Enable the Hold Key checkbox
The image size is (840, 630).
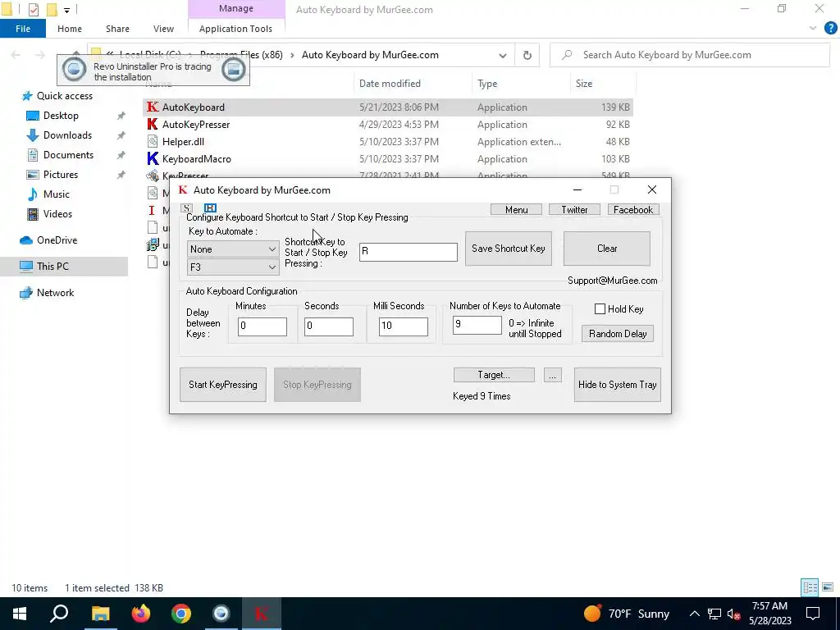pos(600,309)
